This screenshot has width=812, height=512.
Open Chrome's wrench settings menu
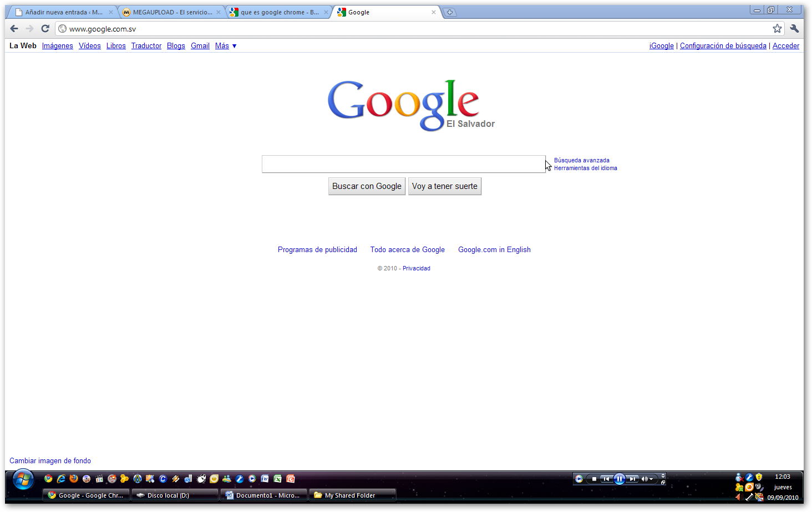[x=794, y=29]
